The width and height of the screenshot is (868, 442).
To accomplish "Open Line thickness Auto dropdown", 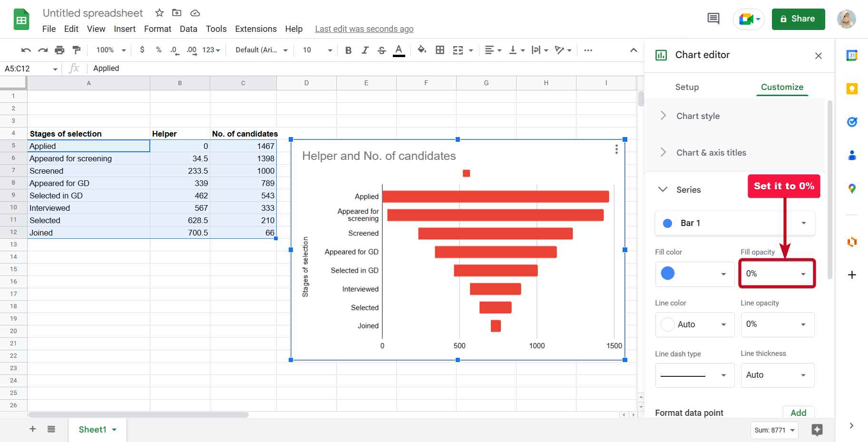I will (x=777, y=375).
